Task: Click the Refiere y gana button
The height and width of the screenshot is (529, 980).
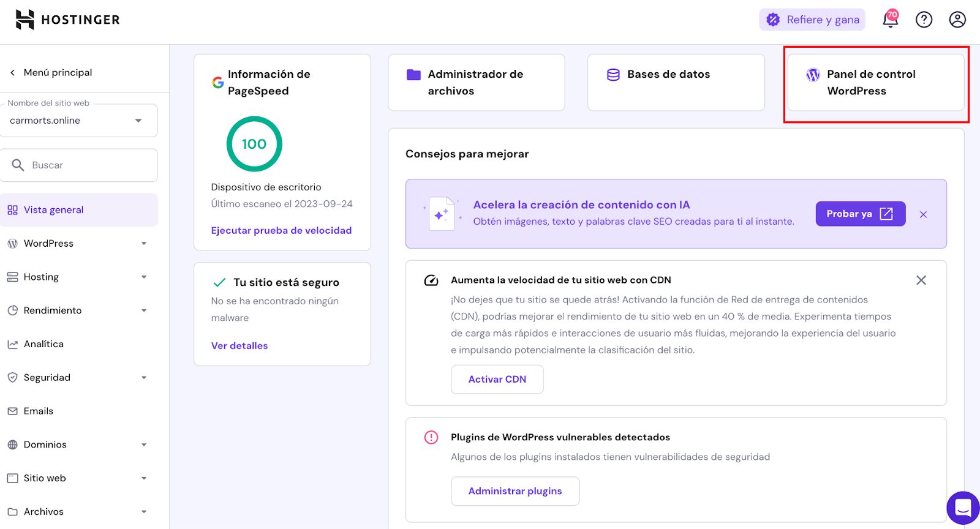Action: pos(812,20)
